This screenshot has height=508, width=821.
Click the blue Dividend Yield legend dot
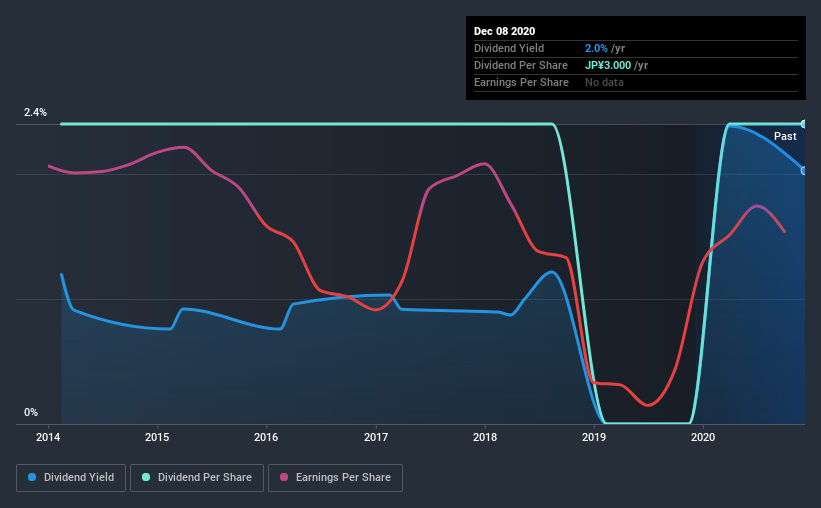click(33, 478)
